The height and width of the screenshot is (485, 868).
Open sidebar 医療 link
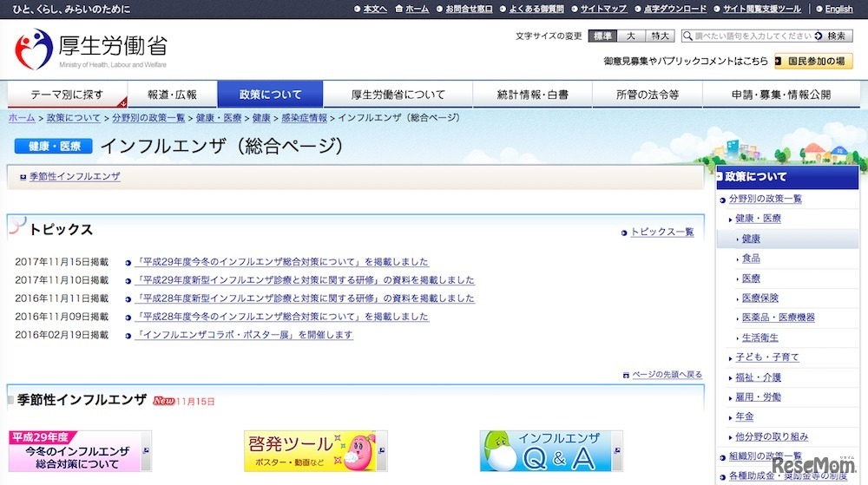click(x=751, y=279)
